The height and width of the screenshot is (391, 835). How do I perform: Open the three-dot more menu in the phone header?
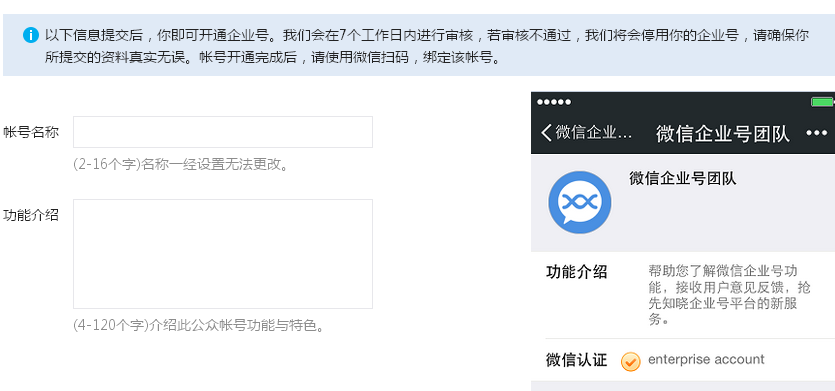pyautogui.click(x=816, y=133)
